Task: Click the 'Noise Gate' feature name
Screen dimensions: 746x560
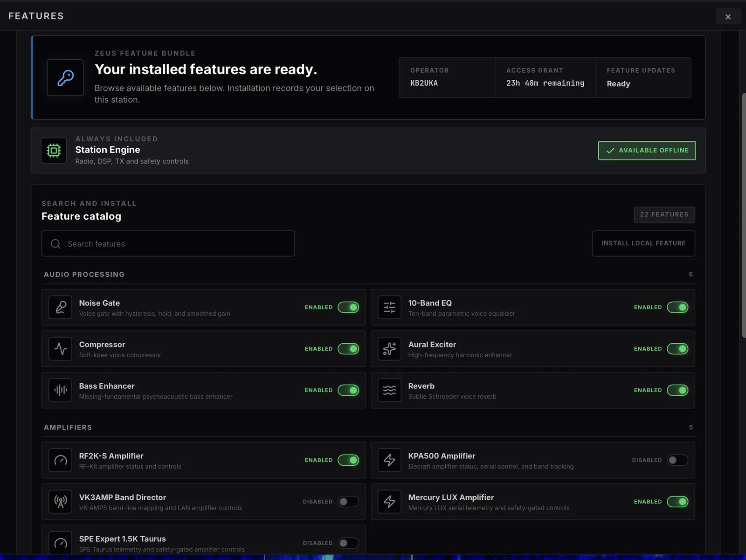Action: tap(99, 303)
